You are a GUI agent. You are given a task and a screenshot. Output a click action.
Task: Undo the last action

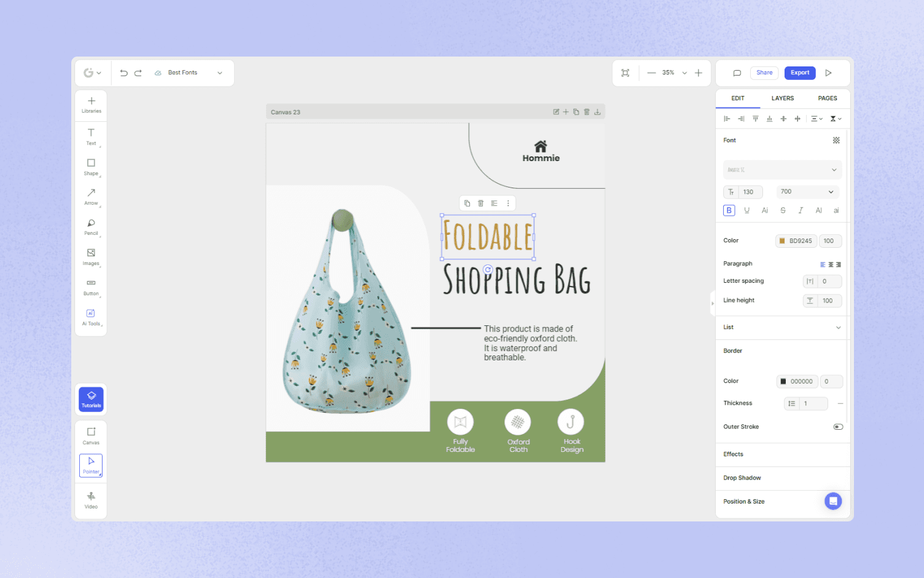[123, 73]
